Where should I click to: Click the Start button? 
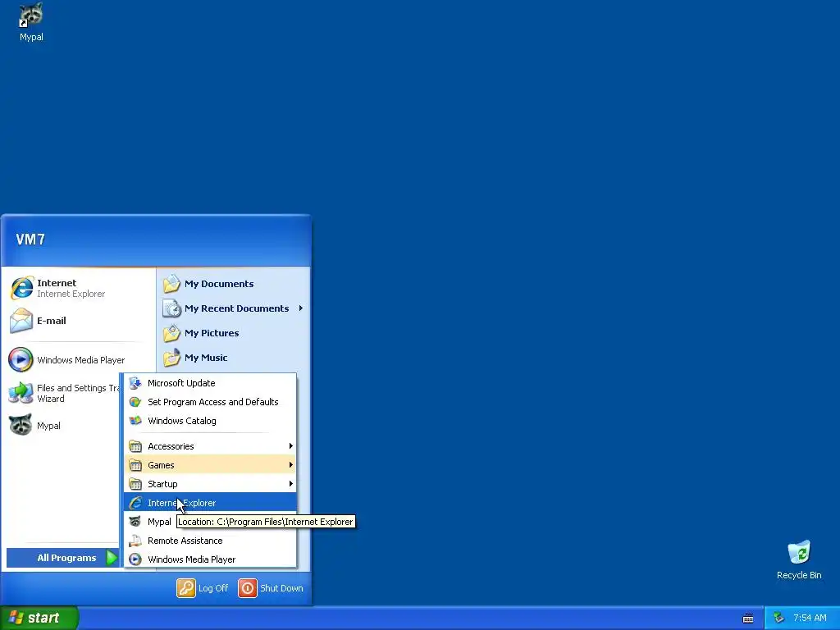[39, 618]
